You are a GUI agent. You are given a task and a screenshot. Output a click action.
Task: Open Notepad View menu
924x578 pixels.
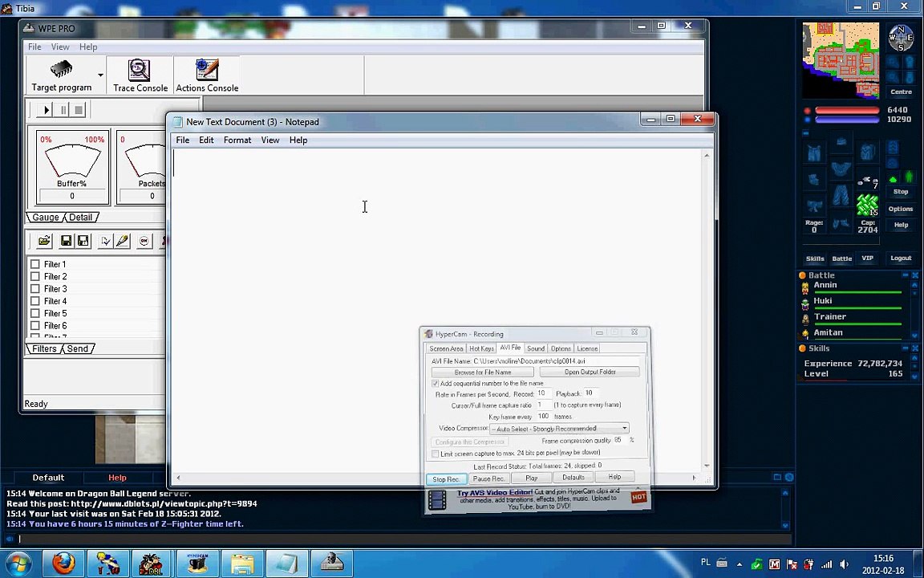tap(269, 140)
